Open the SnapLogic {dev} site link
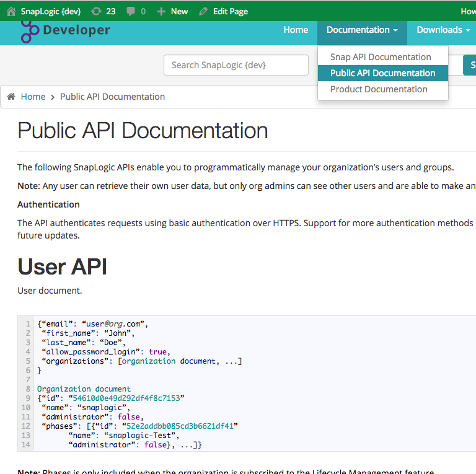Image resolution: width=476 pixels, height=474 pixels. click(x=51, y=12)
